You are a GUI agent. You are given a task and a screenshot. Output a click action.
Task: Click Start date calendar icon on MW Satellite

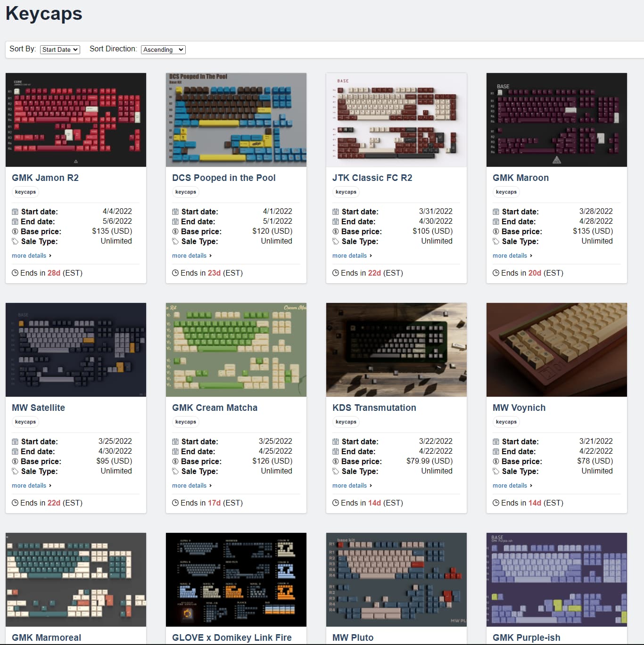[x=15, y=441]
